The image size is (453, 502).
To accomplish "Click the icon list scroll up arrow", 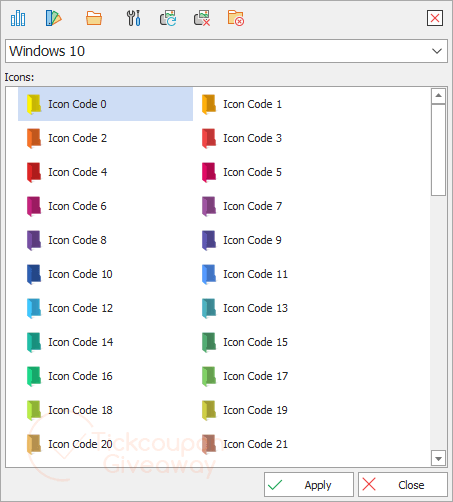I will point(438,96).
